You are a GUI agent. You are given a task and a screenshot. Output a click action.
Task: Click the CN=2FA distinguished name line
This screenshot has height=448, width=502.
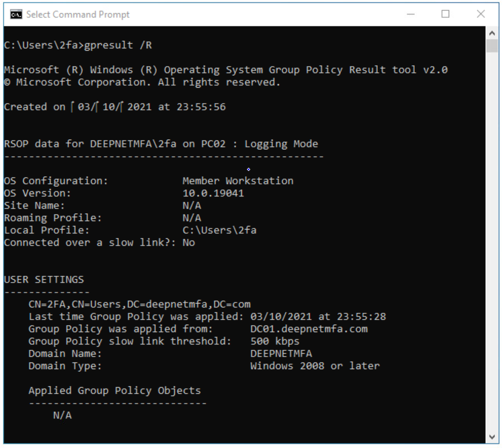139,304
